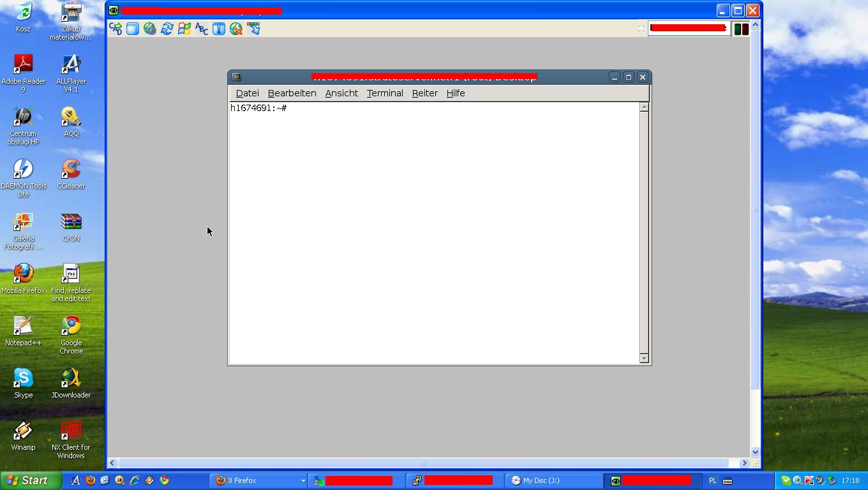Click the disconnect globe icon with red X

236,29
